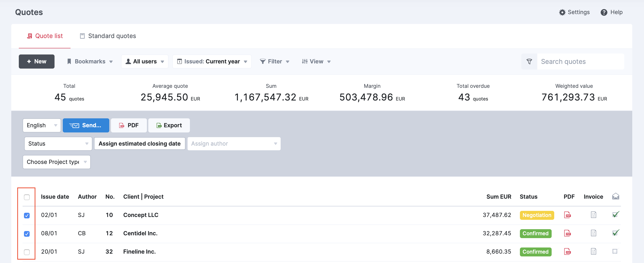644x263 pixels.
Task: Click the issue date 20/01
Action: pyautogui.click(x=49, y=251)
